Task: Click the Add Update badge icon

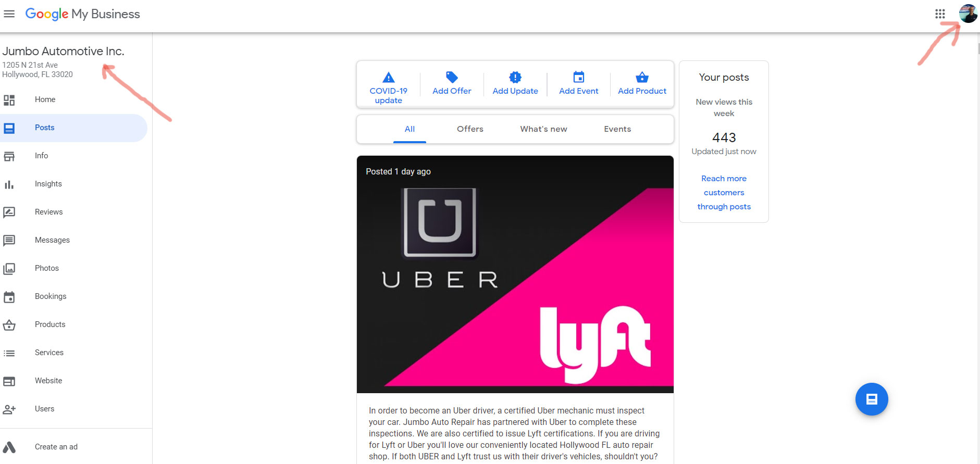Action: pos(515,77)
